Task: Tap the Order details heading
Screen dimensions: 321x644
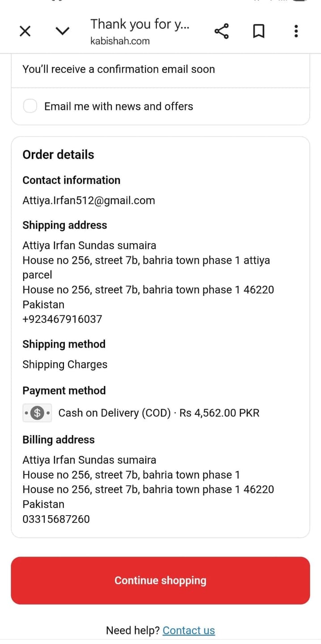Action: pos(59,155)
